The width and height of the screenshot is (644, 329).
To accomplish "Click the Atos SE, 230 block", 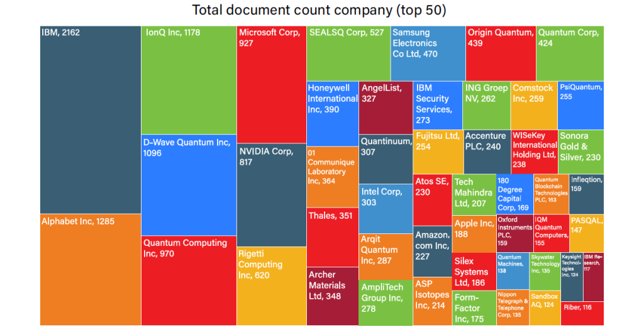I will point(433,200).
